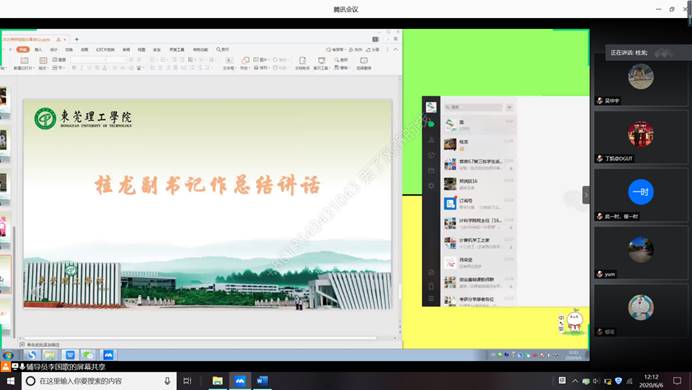Open the notification center icon
This screenshot has height=390, width=692.
click(677, 381)
